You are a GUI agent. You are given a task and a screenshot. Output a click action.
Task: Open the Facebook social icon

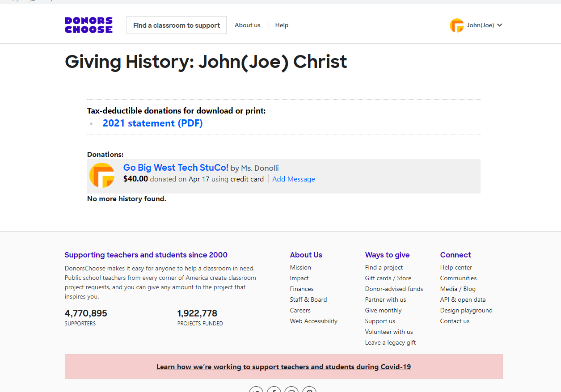(x=274, y=389)
